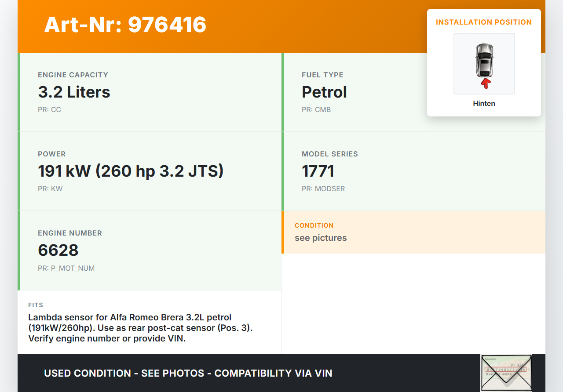Click the red rear-position arrow
This screenshot has width=563, height=392.
486,83
